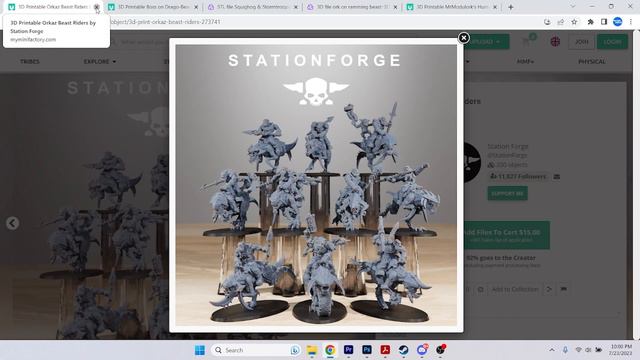Click the Station Forge miniatures lightbox image
The image size is (640, 360).
pyautogui.click(x=316, y=185)
